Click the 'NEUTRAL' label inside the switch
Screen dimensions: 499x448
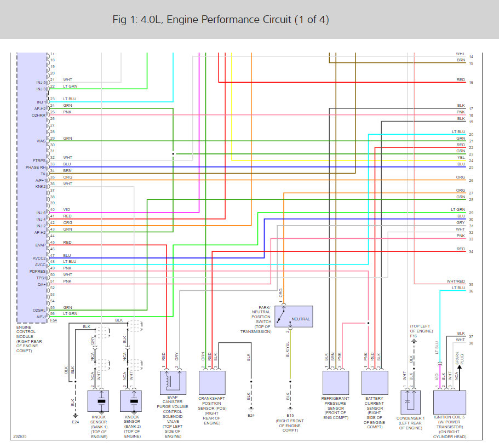(x=301, y=319)
